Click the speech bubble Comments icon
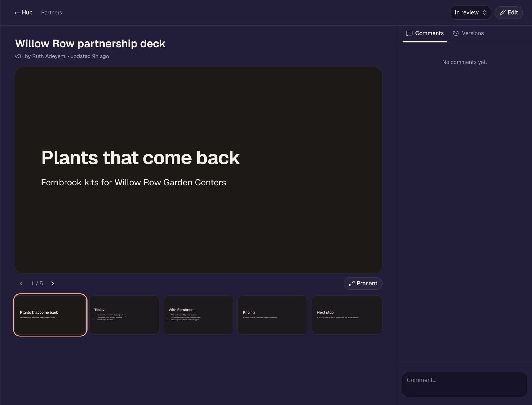The width and height of the screenshot is (532, 405). 409,33
